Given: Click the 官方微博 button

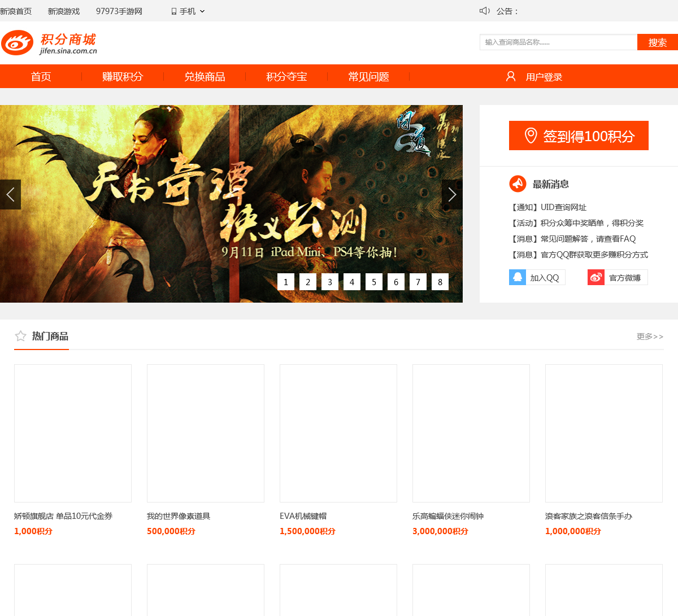Looking at the screenshot, I should pos(618,277).
